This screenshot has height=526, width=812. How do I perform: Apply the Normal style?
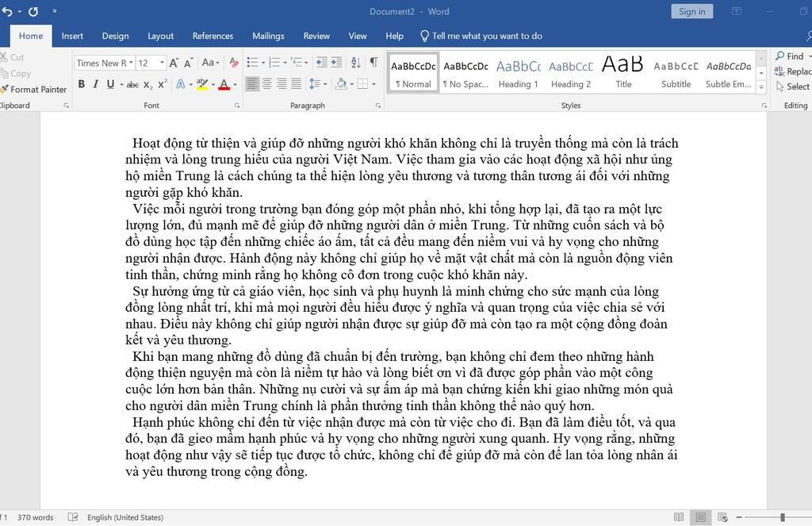pos(413,73)
